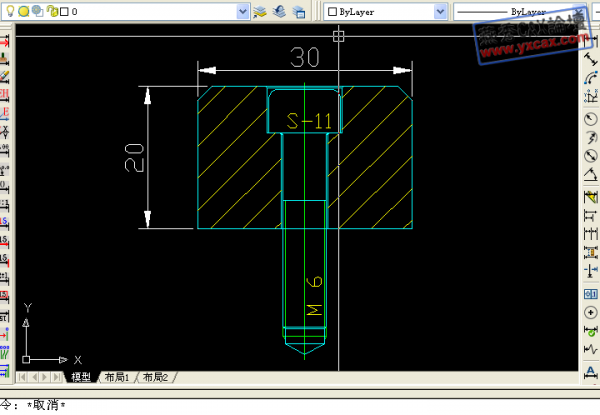Select the Radius dimension tool
The height and width of the screenshot is (415, 600).
[x=591, y=119]
